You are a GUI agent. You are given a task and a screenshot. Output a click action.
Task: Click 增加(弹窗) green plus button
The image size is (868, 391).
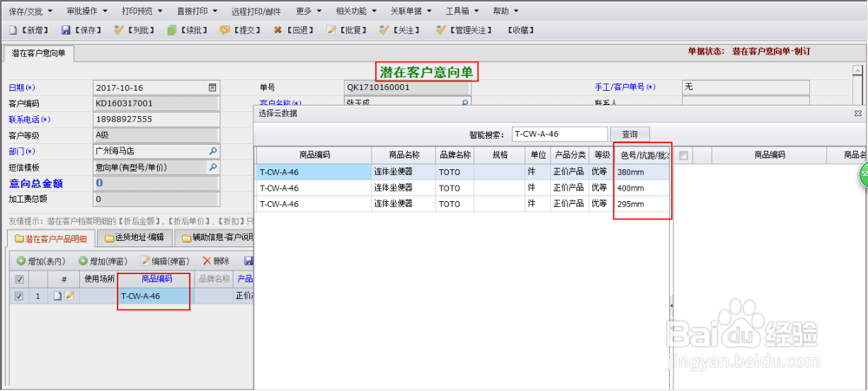click(103, 260)
